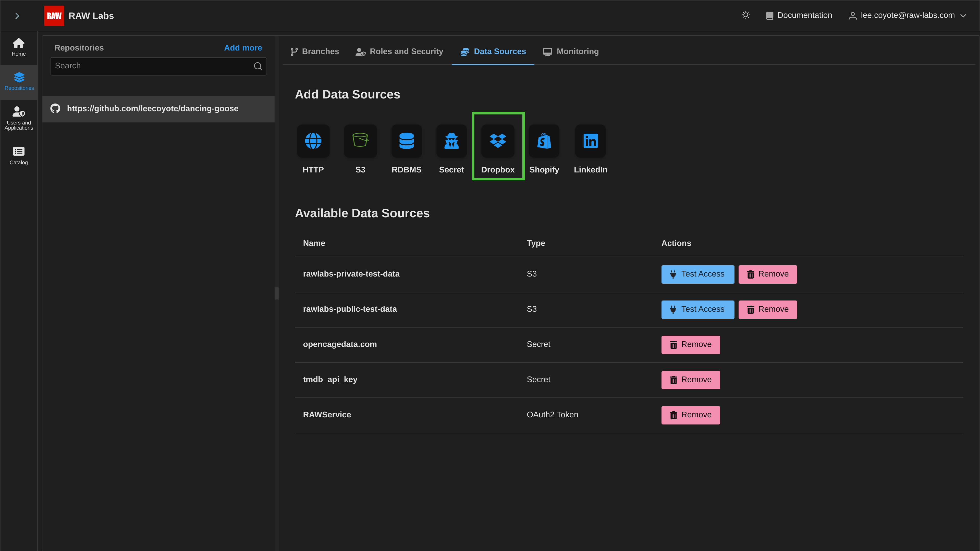980x551 pixels.
Task: Click rawlabs-public-test-data name
Action: click(350, 309)
